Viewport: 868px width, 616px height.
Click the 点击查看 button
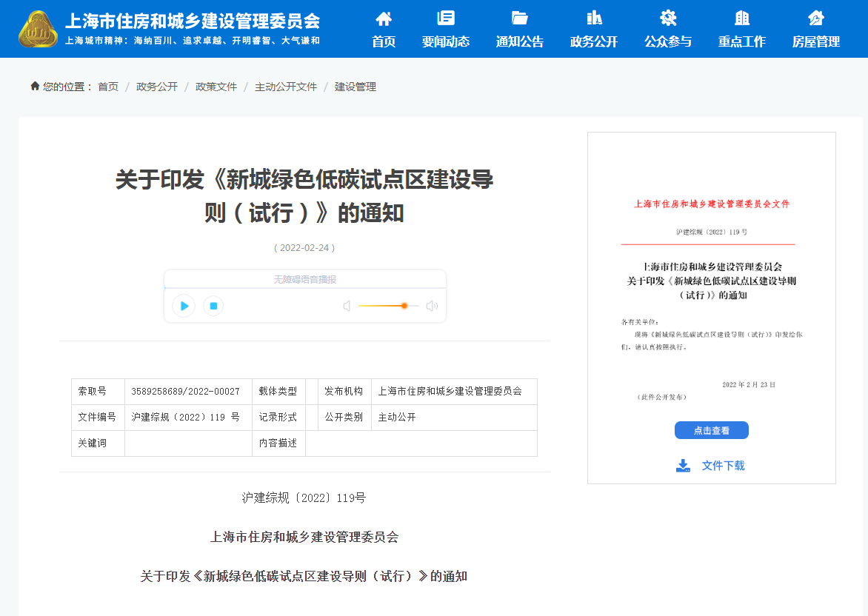coord(711,430)
